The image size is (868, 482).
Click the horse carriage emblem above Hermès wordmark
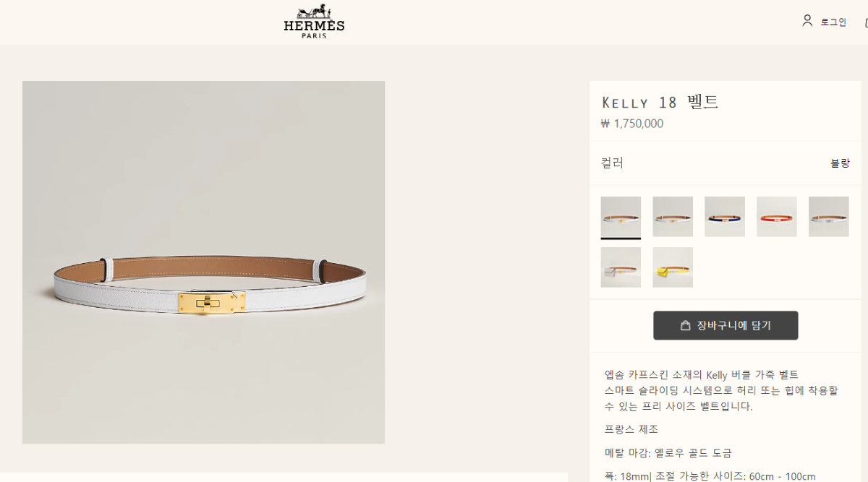click(314, 12)
